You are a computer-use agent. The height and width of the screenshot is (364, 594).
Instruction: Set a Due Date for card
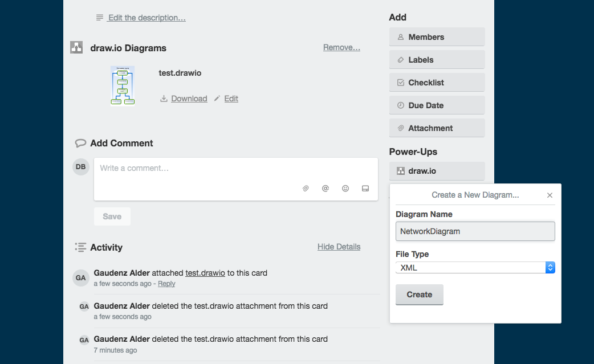(437, 105)
